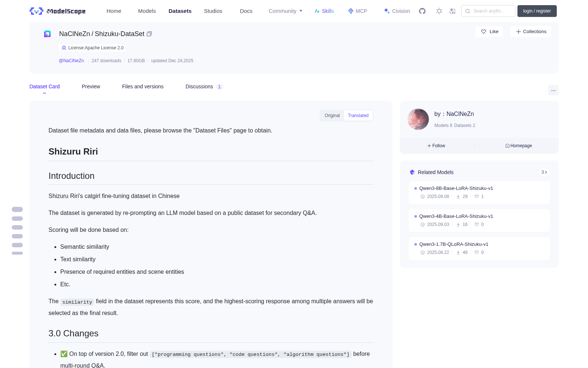588x368 pixels.
Task: Click the search input field
Action: pyautogui.click(x=488, y=11)
